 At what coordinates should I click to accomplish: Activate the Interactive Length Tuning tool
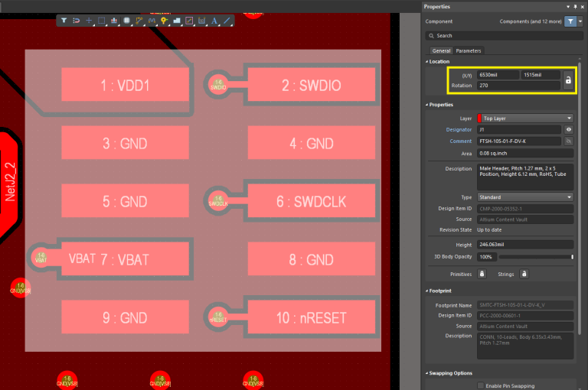152,21
